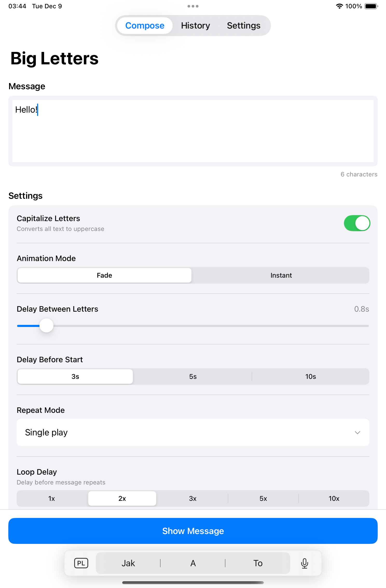Open the Settings tab
Image resolution: width=386 pixels, height=588 pixels.
pos(243,26)
